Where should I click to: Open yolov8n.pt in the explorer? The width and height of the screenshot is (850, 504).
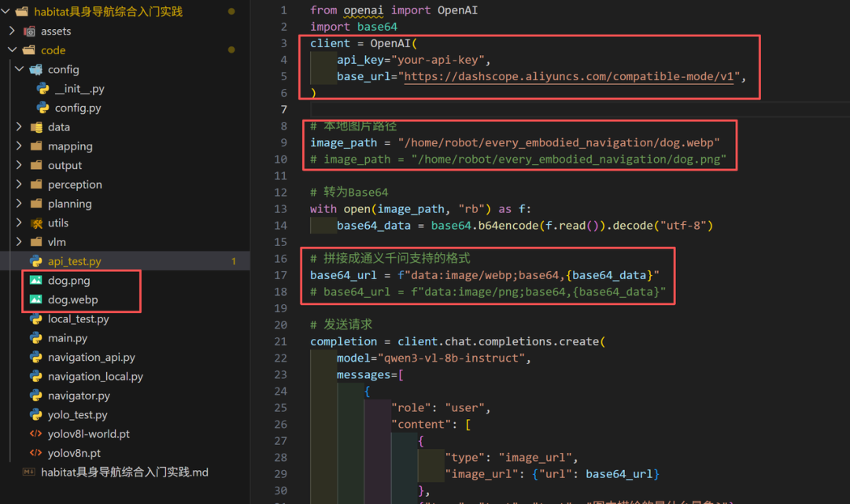[74, 453]
